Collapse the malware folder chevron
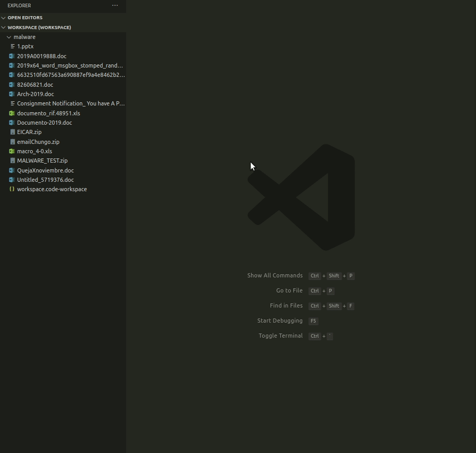Screen dimensions: 476x453 click(9, 37)
